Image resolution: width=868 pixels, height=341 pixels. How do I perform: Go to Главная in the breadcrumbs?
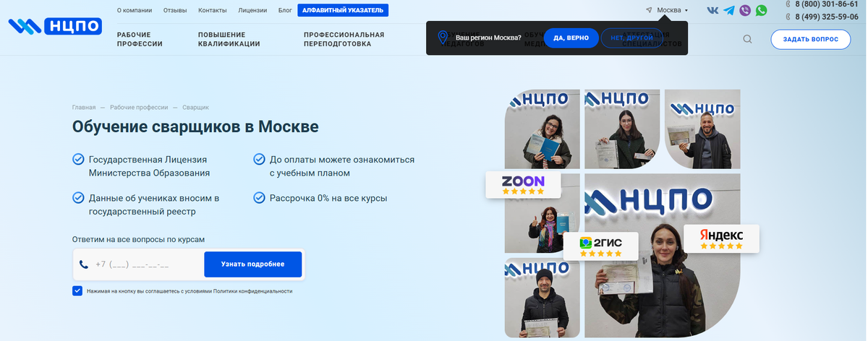pos(84,107)
